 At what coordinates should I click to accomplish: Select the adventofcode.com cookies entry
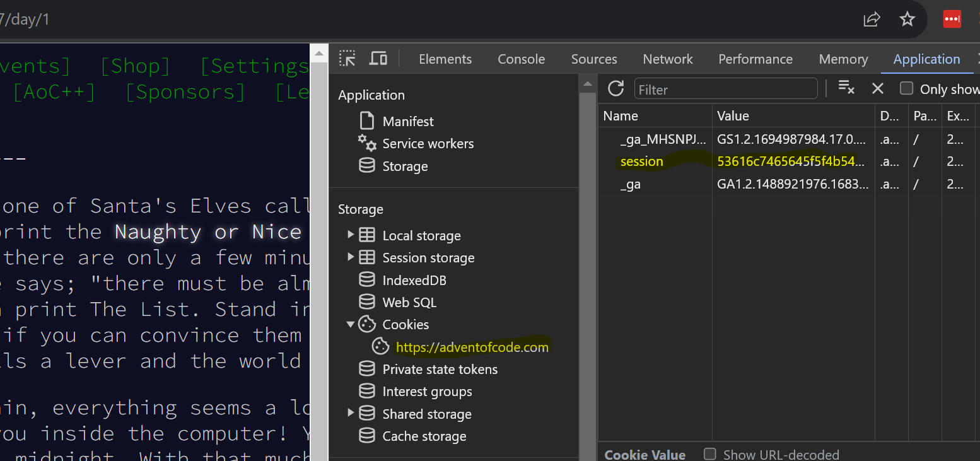(472, 347)
